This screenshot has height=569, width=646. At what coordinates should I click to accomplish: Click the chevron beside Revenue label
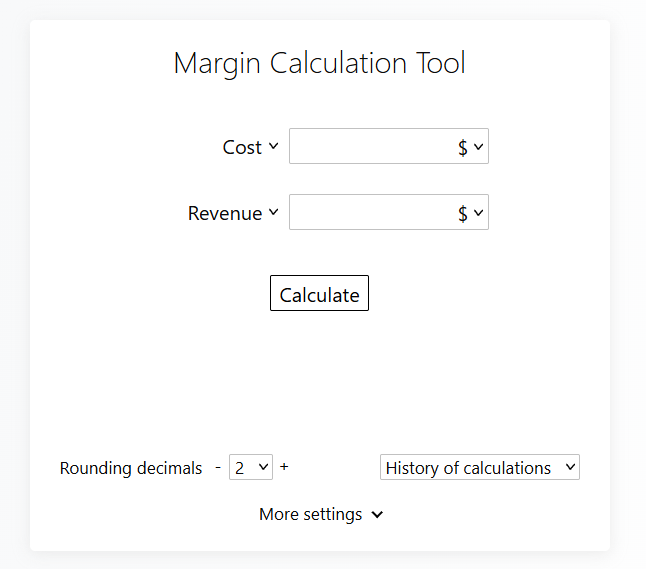[x=273, y=213]
